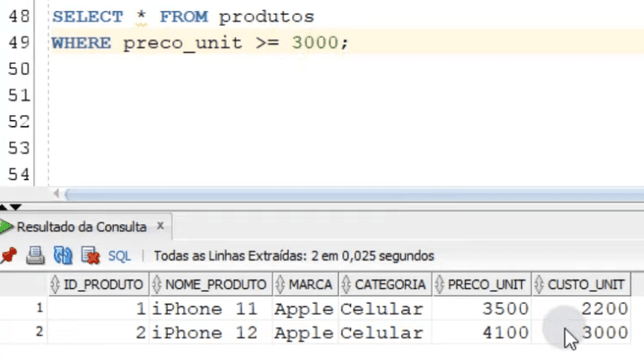Pin the query result tab
The height and width of the screenshot is (360, 644).
tap(9, 255)
